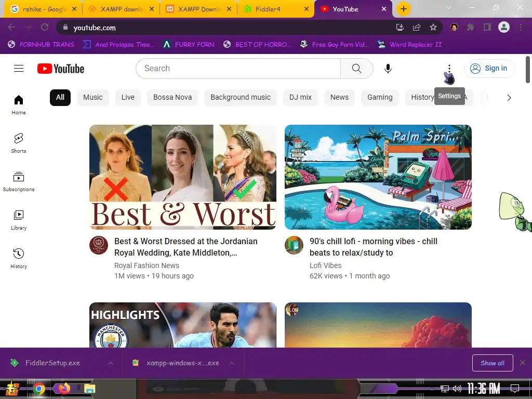Screen dimensions: 532x399
Task: Open the Manchester City HIGHLIGHTS thumbnail
Action: point(182,325)
